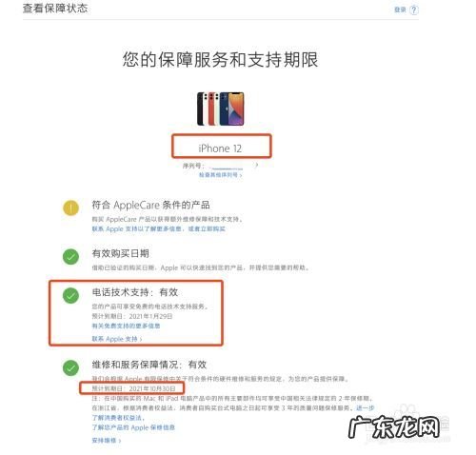Click the iPhone 12 device name

click(220, 148)
